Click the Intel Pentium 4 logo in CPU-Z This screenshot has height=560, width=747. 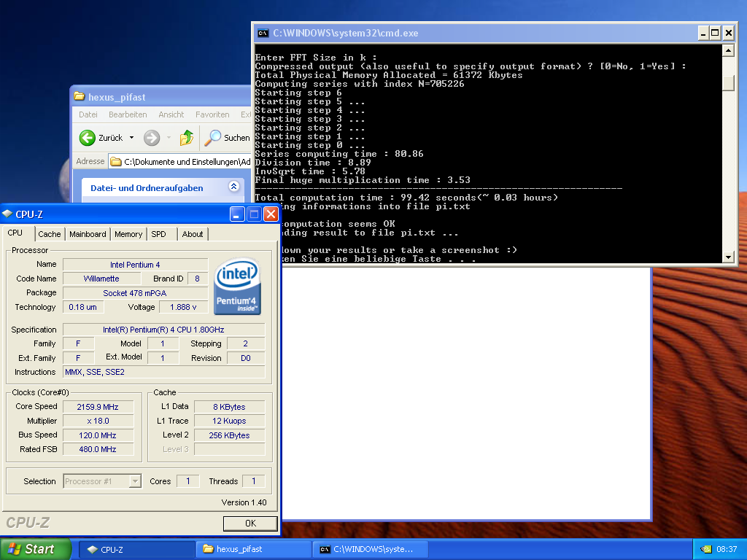coord(237,287)
